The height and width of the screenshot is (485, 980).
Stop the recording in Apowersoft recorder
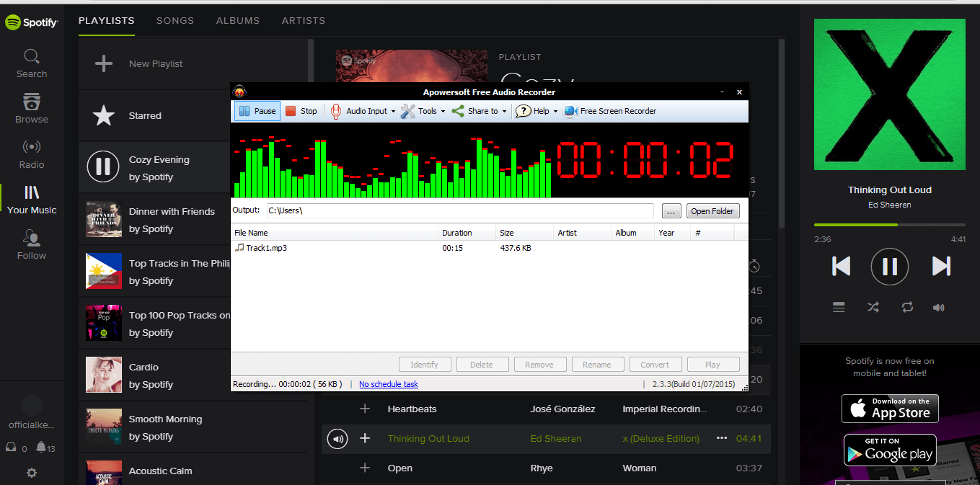point(301,111)
